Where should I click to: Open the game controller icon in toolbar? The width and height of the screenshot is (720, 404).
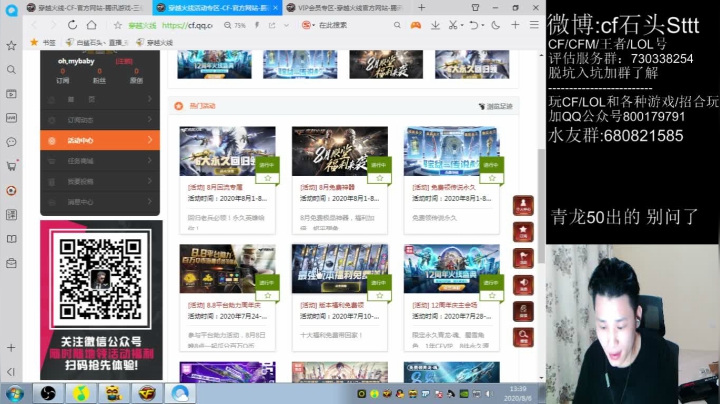pyautogui.click(x=416, y=25)
